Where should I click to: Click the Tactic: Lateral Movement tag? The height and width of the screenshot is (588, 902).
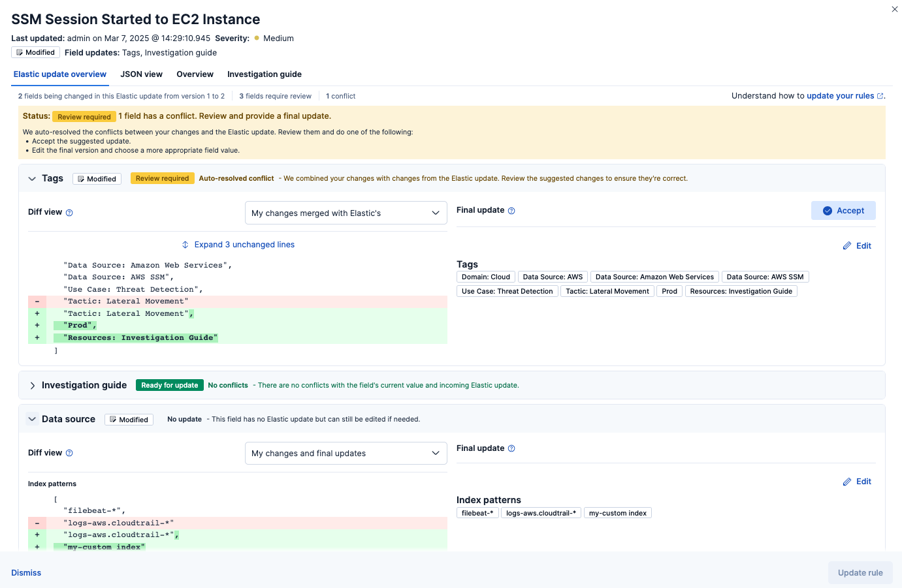[607, 291]
